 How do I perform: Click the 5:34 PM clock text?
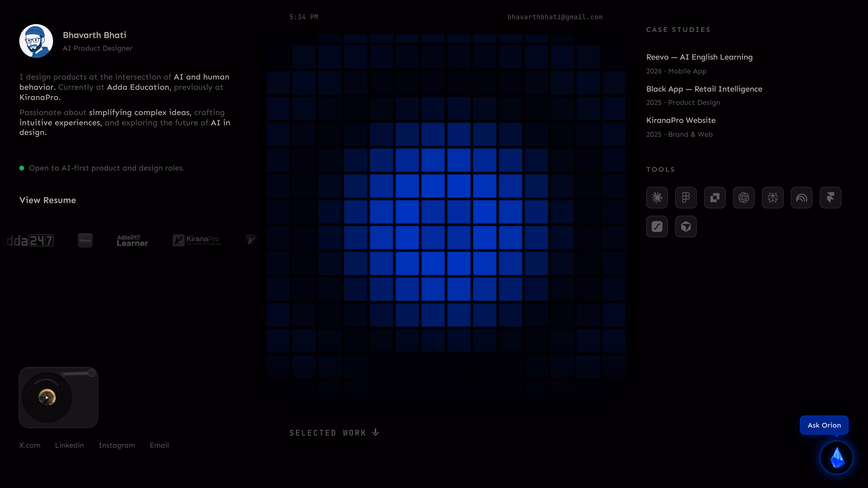(304, 17)
